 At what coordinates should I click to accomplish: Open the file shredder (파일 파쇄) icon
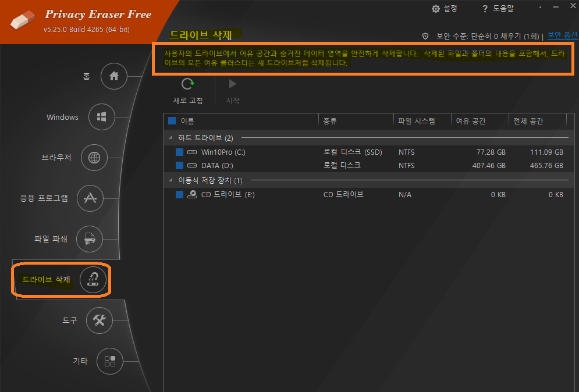coord(90,239)
